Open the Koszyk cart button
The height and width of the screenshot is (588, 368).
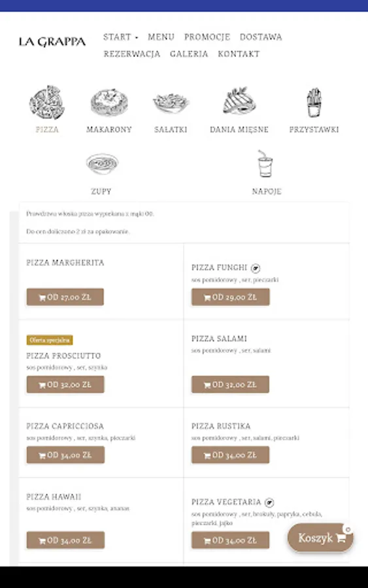(x=320, y=538)
